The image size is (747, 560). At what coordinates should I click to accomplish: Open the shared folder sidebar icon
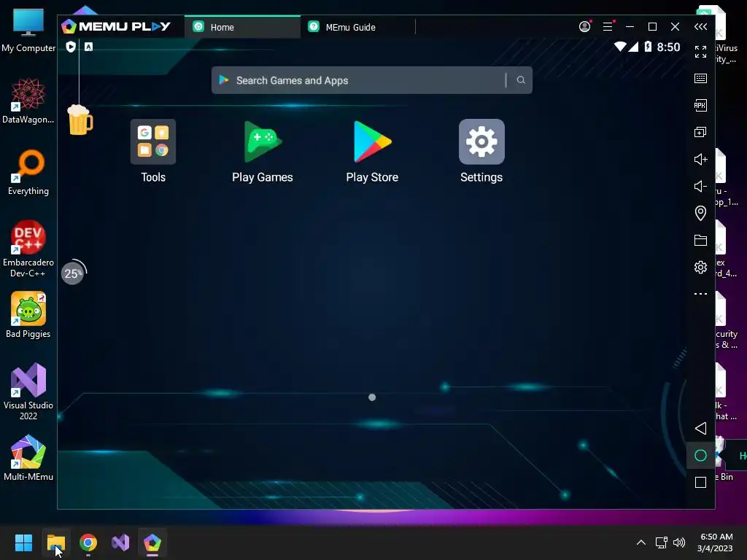(x=700, y=240)
